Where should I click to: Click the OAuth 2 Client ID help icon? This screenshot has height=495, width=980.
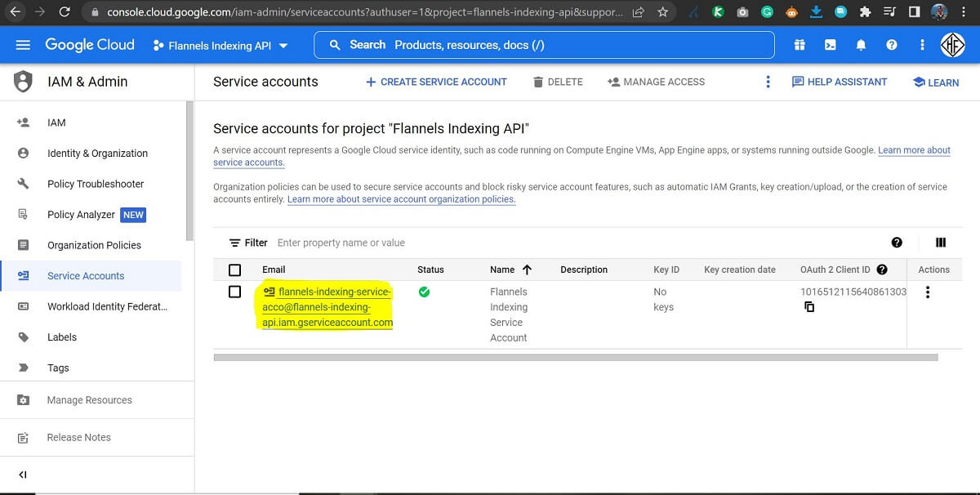[882, 270]
